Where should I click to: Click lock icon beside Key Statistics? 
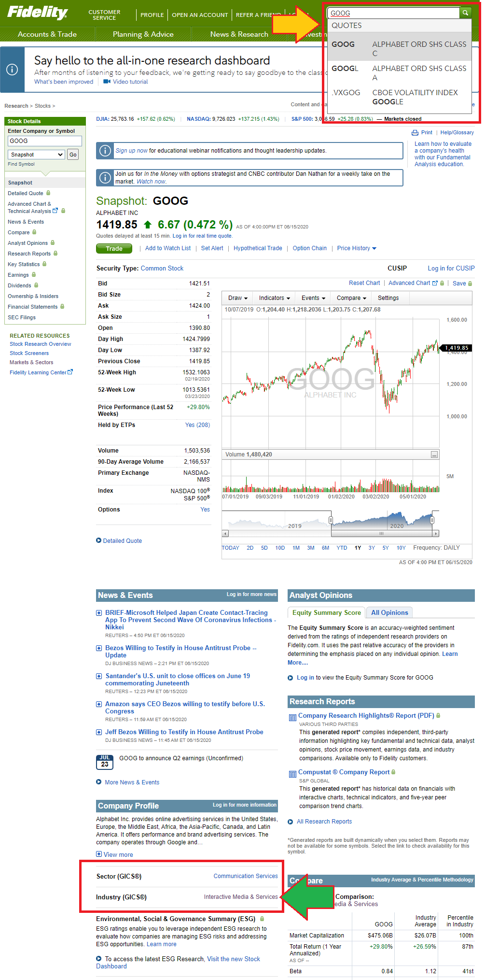coord(44,264)
